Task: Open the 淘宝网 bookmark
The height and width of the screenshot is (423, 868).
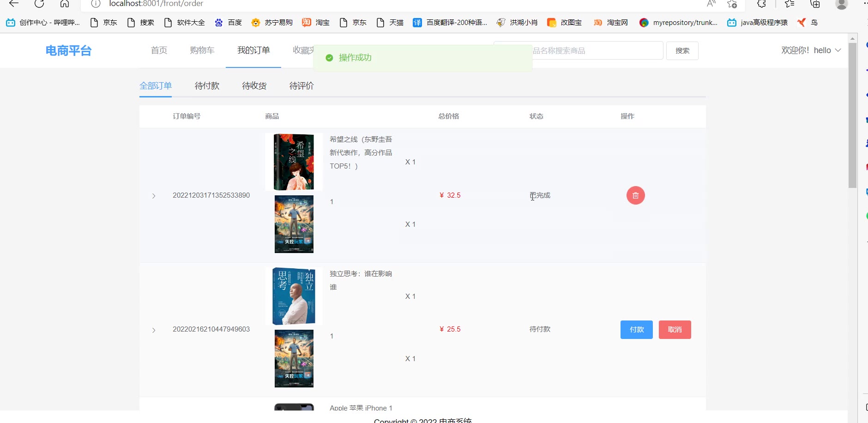Action: tap(610, 23)
